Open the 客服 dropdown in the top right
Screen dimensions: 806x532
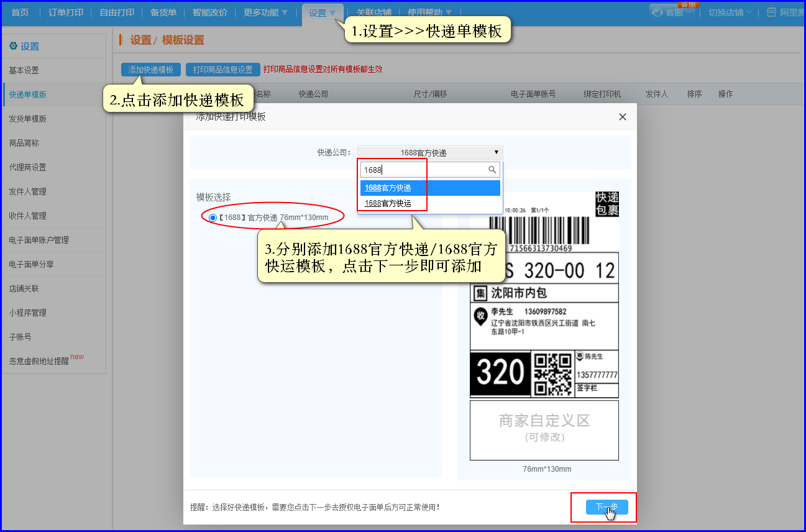coord(673,12)
